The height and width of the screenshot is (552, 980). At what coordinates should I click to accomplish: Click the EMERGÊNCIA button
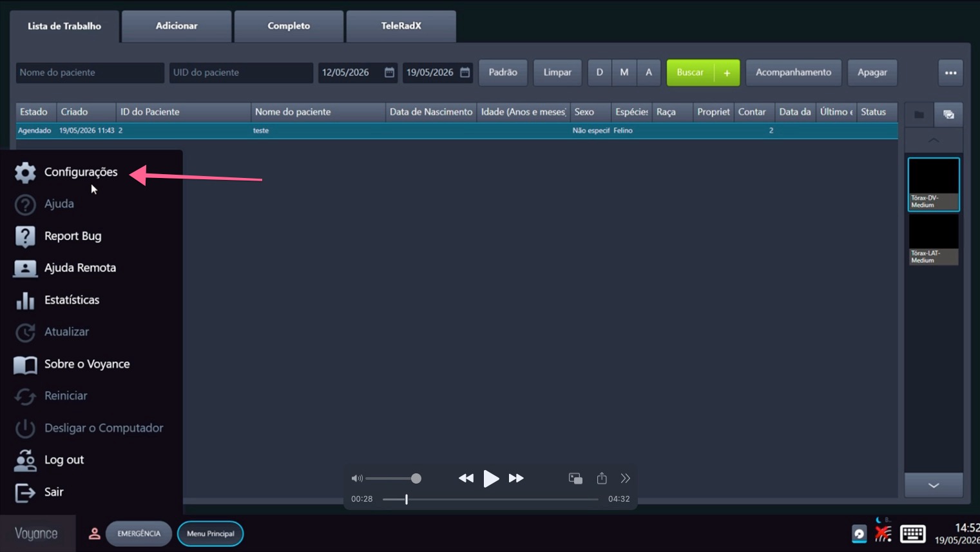[x=139, y=534]
